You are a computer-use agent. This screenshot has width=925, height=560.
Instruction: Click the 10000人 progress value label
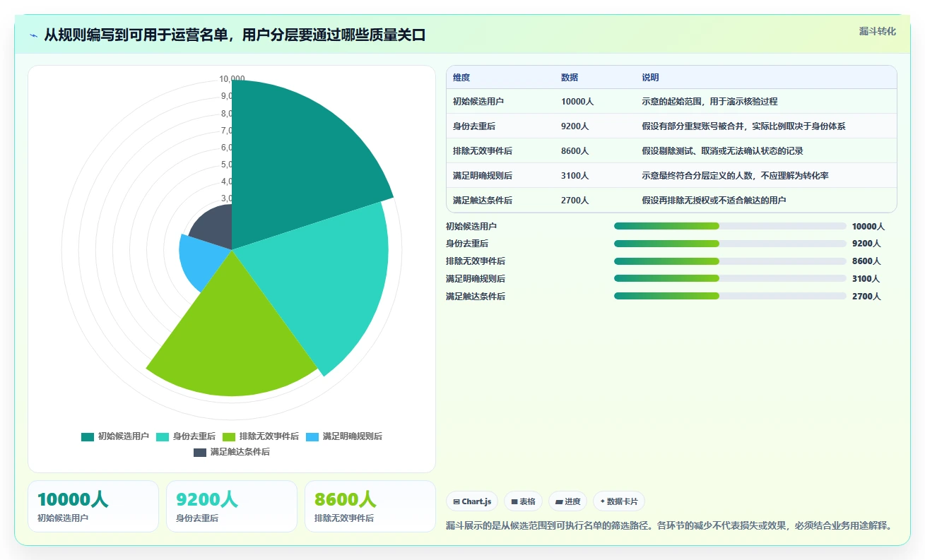tap(868, 227)
